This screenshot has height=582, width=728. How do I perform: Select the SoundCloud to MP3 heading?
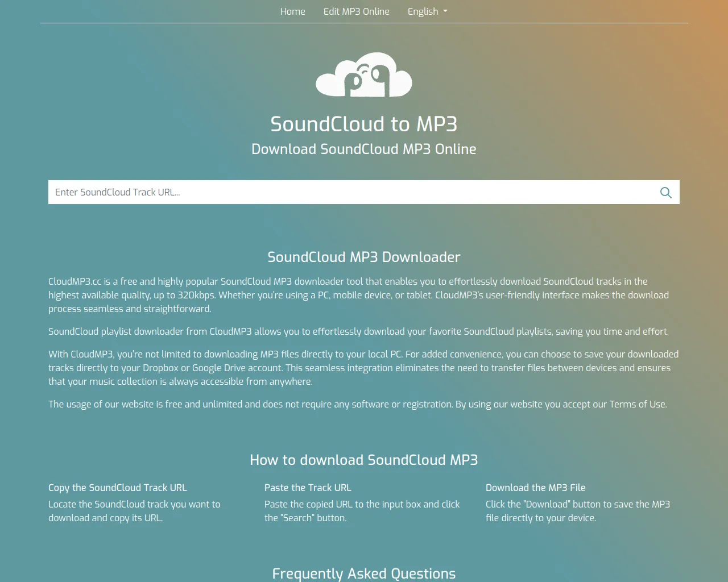click(x=364, y=124)
